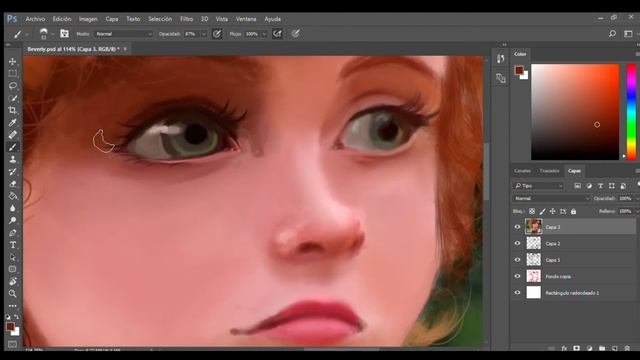This screenshot has width=640, height=360.
Task: Open the Opacidad 87% dropdown arrow
Action: coord(203,34)
